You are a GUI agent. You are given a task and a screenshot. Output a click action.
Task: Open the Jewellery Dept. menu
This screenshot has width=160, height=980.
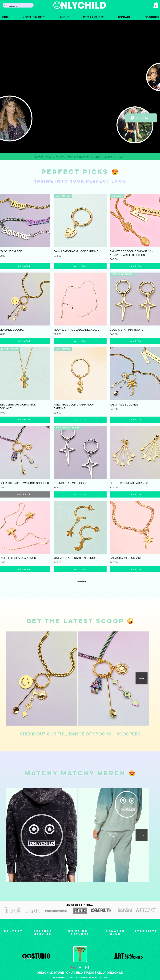click(x=34, y=17)
